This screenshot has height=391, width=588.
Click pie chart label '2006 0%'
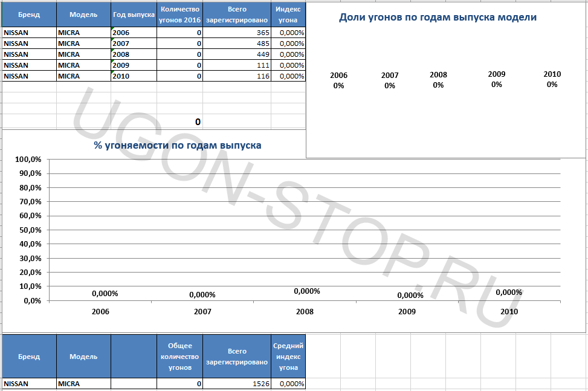pos(338,80)
